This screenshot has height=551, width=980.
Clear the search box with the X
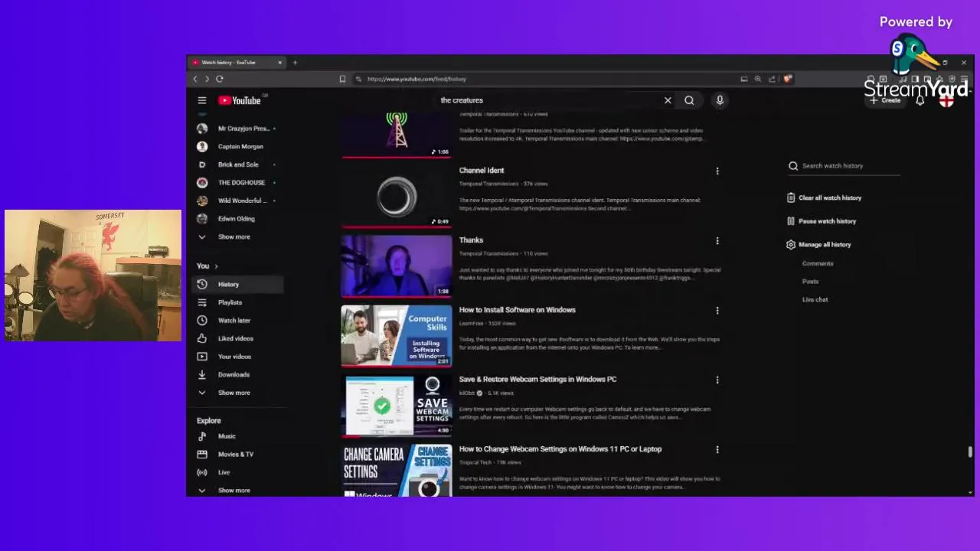pos(668,100)
